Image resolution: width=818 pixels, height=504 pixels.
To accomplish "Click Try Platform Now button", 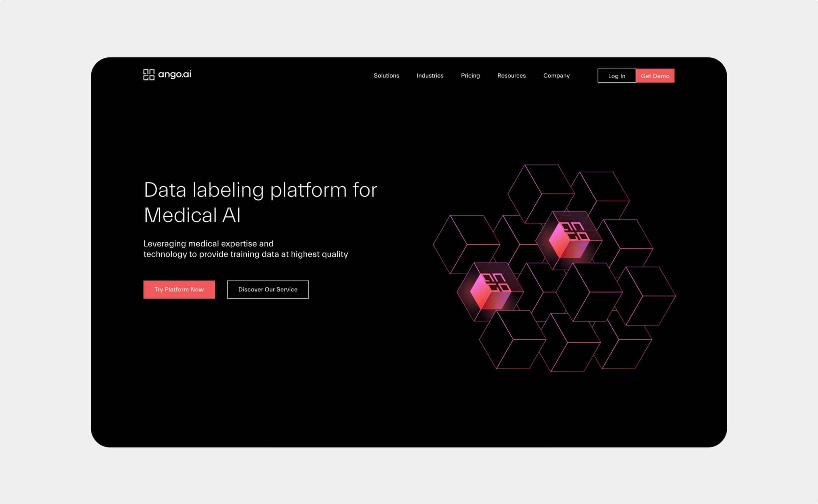I will point(179,289).
